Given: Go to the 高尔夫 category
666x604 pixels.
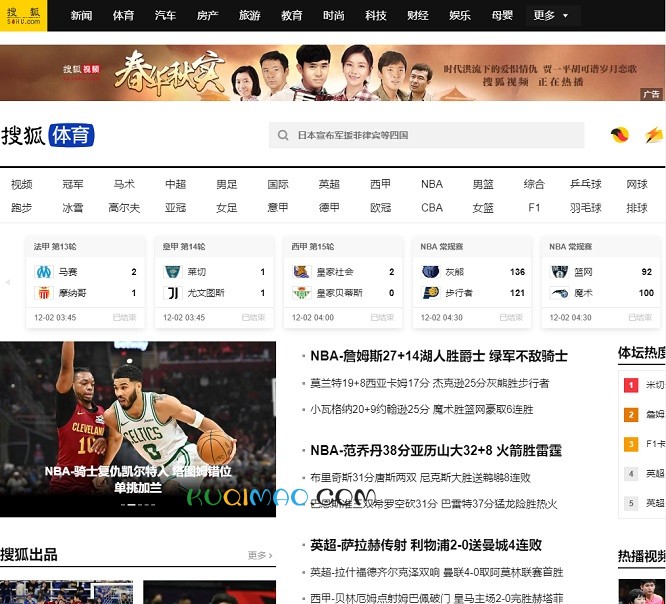Looking at the screenshot, I should [x=124, y=208].
